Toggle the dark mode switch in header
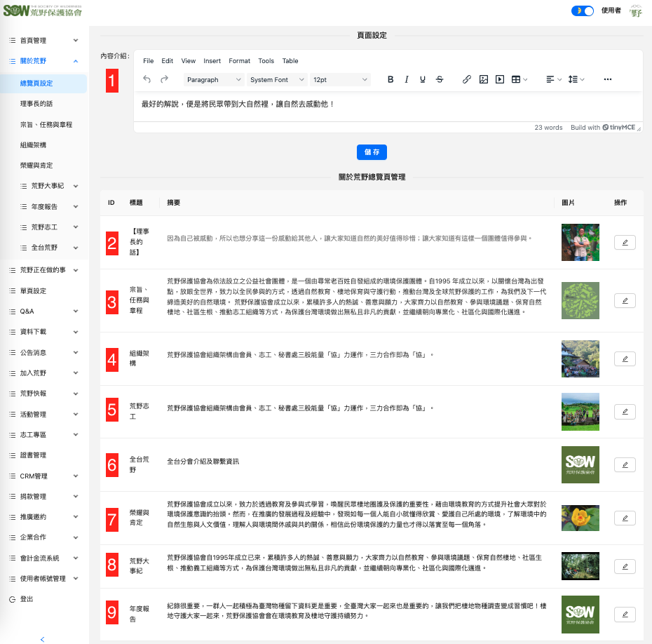652x644 pixels. [583, 11]
